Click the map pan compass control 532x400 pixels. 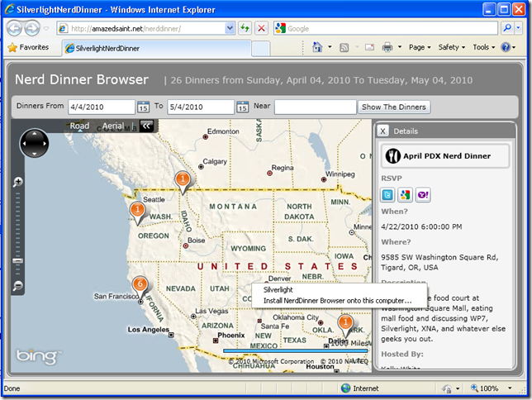pyautogui.click(x=34, y=143)
